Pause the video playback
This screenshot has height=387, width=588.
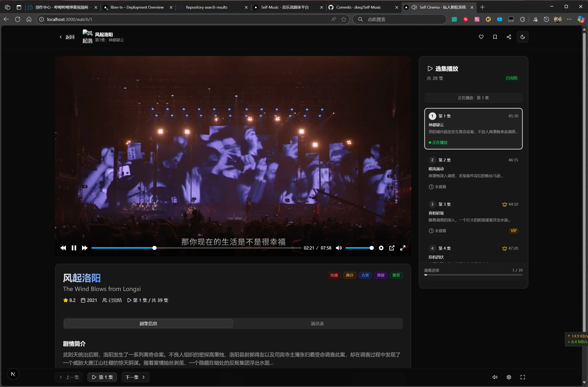74,248
